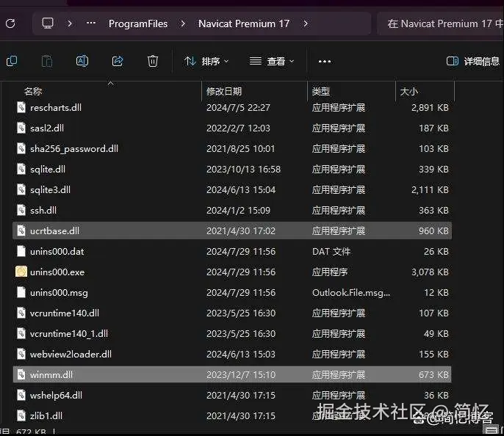
Task: Click the Rename icon in toolbar
Action: [82, 61]
